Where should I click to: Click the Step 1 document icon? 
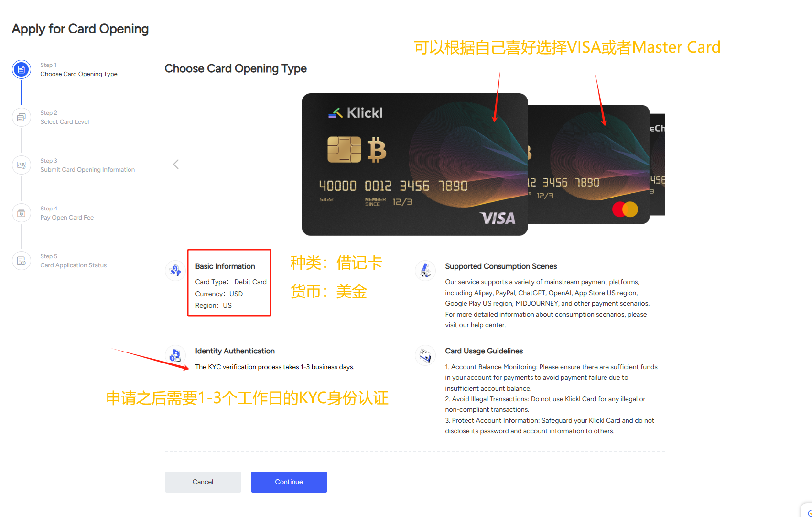[x=21, y=70]
